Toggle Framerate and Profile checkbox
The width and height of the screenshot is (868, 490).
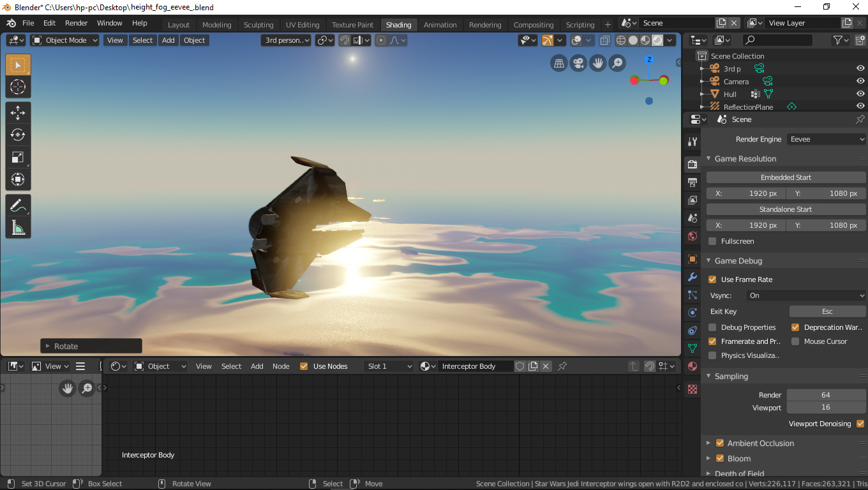click(x=712, y=341)
